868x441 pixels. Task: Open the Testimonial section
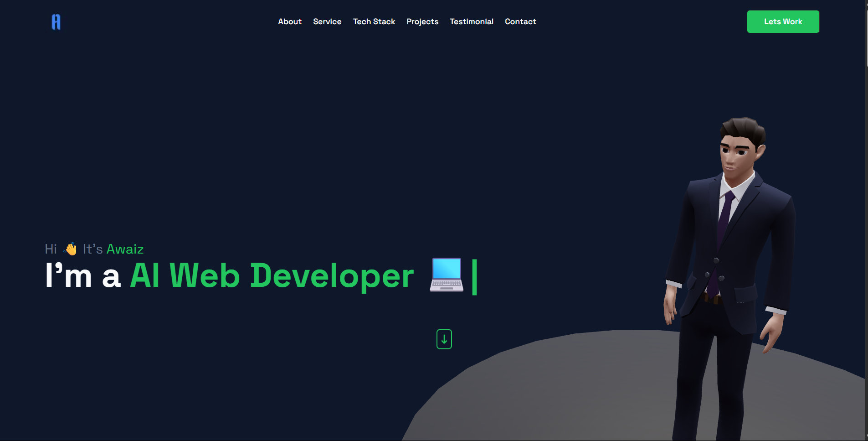472,21
